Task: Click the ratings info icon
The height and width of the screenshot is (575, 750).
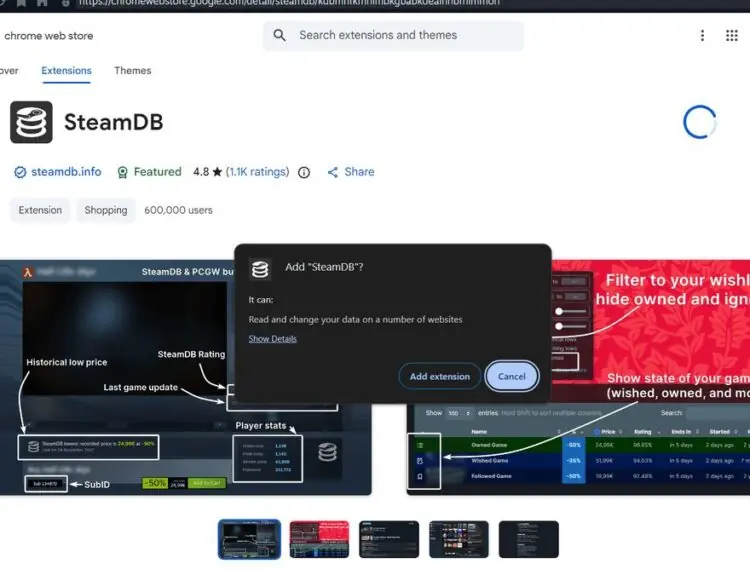Action: coord(304,172)
